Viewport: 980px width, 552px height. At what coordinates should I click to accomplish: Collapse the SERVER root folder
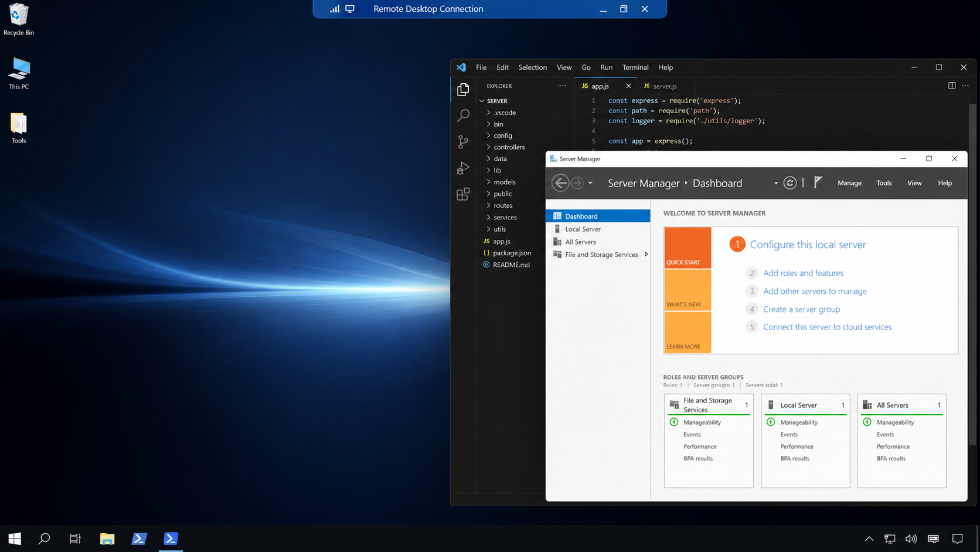[482, 101]
